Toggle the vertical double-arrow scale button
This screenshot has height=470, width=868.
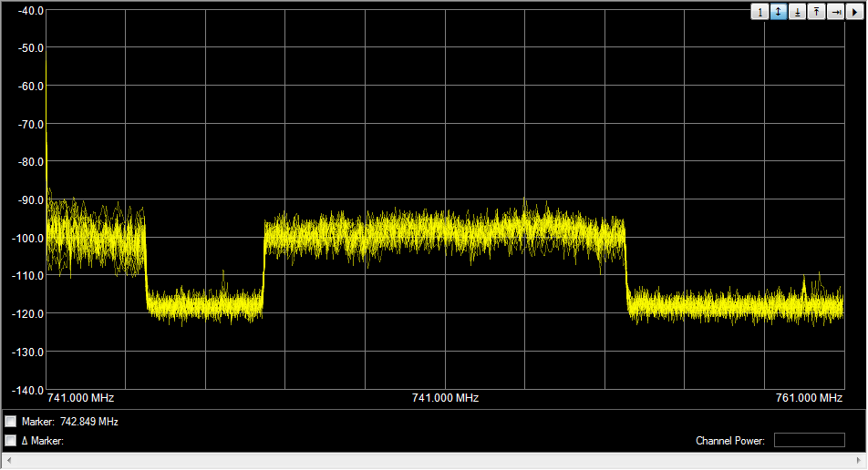[778, 13]
